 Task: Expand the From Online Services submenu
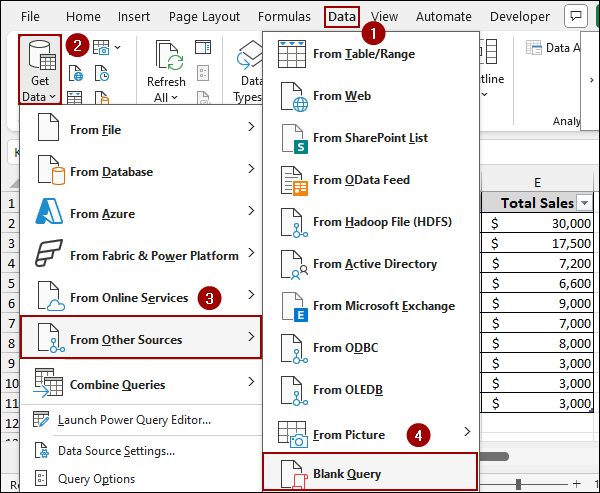click(141, 297)
